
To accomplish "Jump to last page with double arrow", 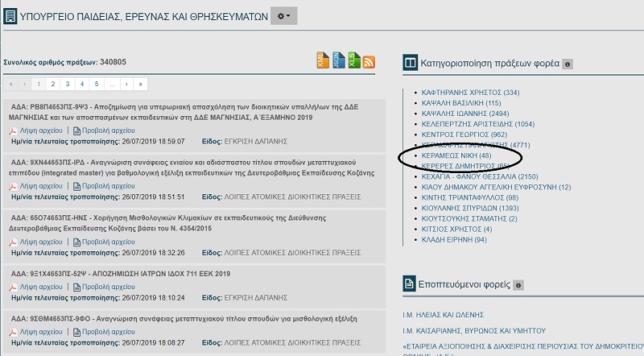I will pyautogui.click(x=142, y=83).
